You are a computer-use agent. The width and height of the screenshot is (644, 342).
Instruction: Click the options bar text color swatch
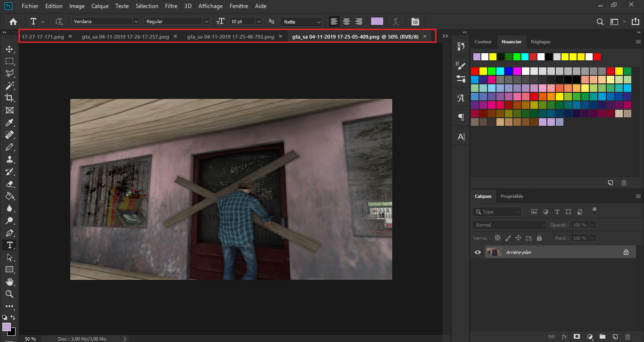[x=377, y=22]
